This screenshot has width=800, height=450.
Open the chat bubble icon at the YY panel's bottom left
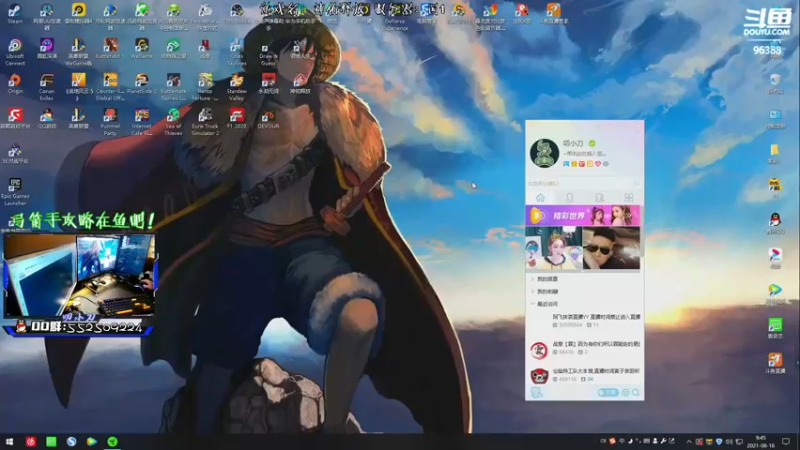[x=536, y=392]
